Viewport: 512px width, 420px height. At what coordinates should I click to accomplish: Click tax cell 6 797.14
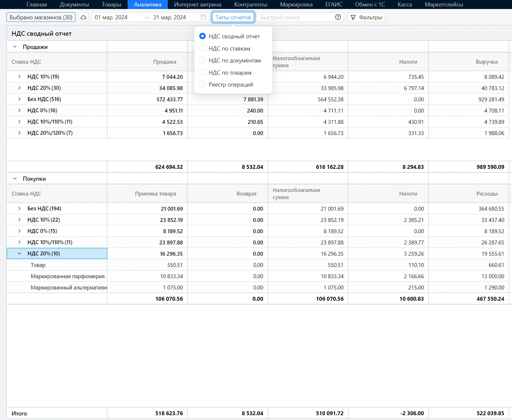(414, 88)
